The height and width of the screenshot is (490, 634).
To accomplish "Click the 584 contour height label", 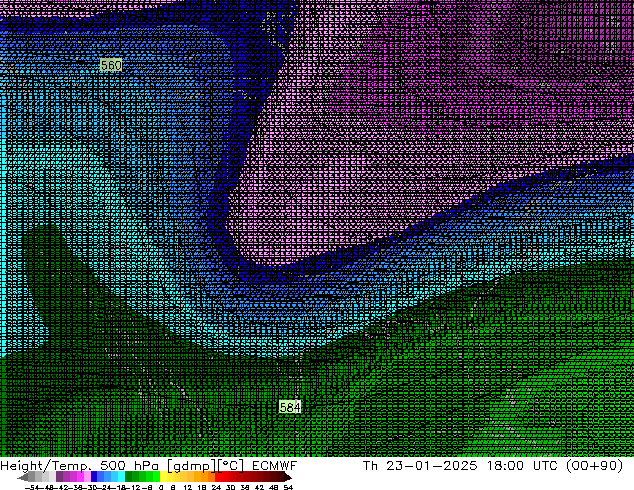I will pyautogui.click(x=290, y=407).
